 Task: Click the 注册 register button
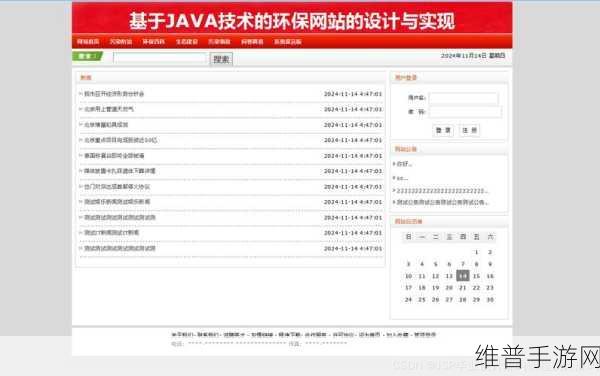coord(469,130)
